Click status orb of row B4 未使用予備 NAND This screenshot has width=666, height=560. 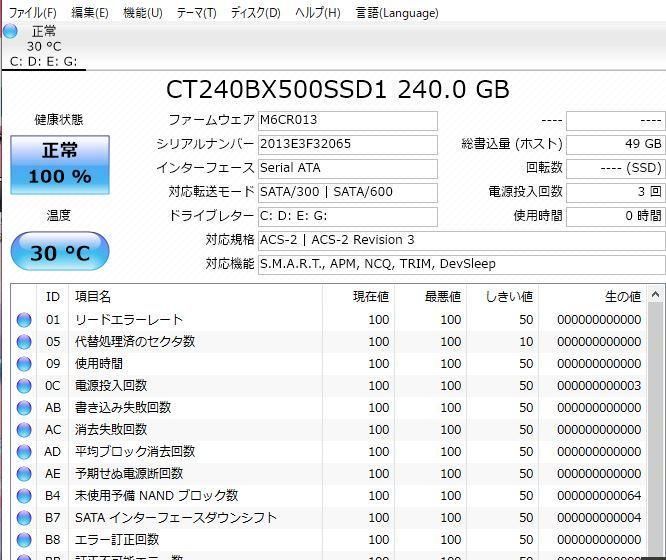(x=24, y=496)
